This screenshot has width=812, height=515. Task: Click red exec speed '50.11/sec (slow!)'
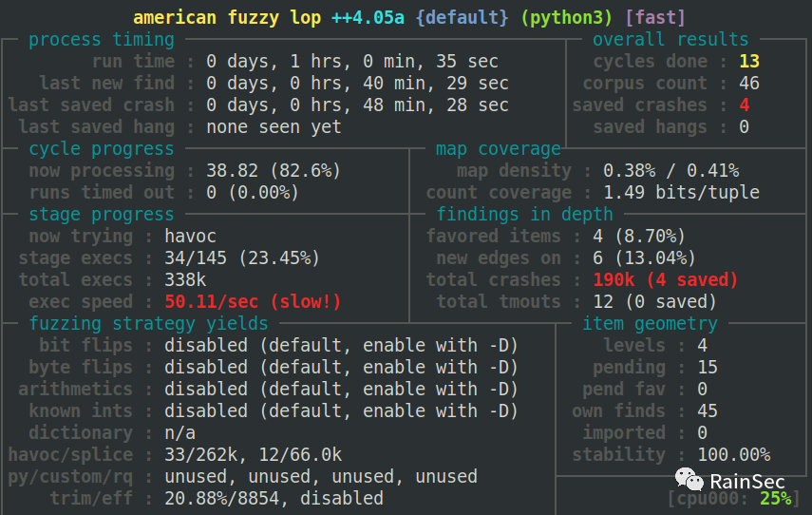(x=253, y=301)
